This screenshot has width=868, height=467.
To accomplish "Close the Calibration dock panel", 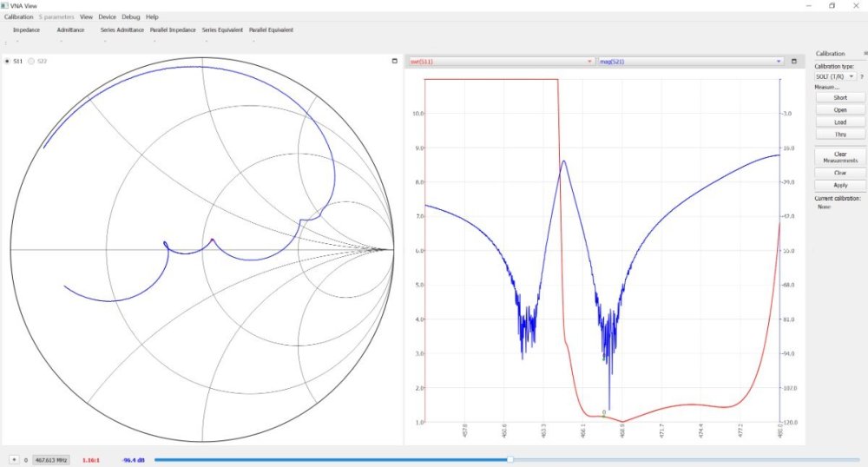I will pos(865,54).
